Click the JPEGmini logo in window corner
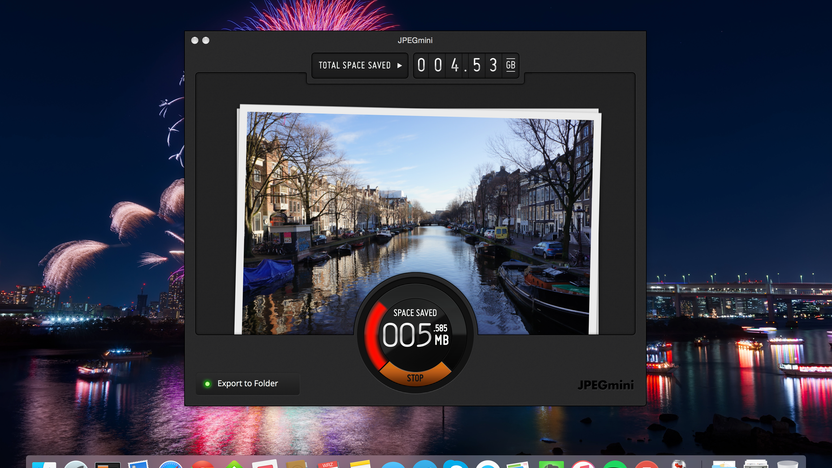Screen dimensions: 832x468 pyautogui.click(x=605, y=385)
